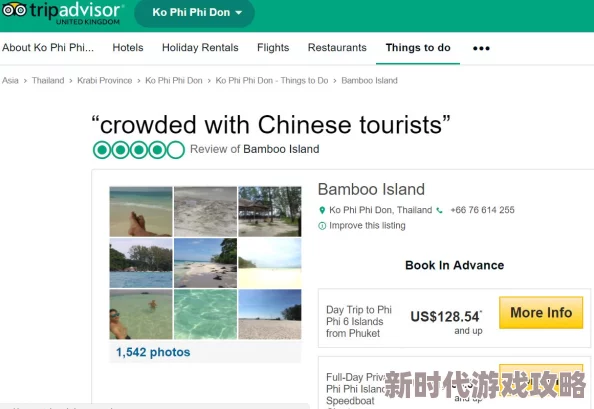Go to Krabi Province breadcrumb
The image size is (594, 409).
(x=105, y=81)
